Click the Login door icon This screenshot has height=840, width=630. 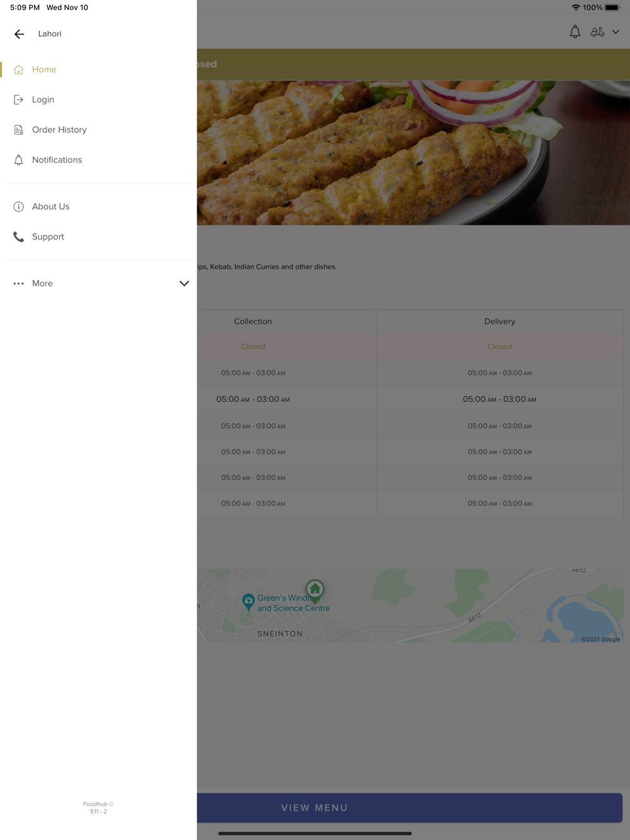[x=19, y=99]
